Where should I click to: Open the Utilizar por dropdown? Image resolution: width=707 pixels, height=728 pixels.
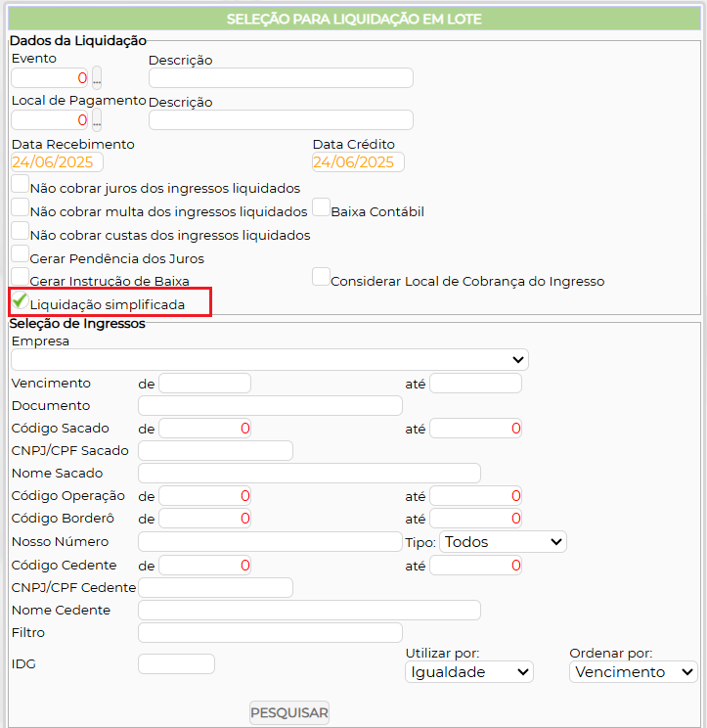(x=469, y=672)
